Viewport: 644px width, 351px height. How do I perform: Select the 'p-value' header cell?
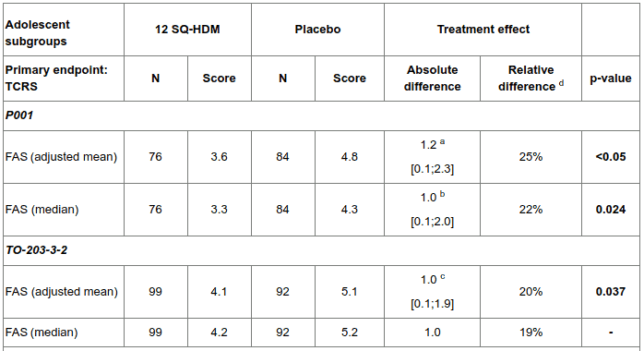[x=610, y=79]
